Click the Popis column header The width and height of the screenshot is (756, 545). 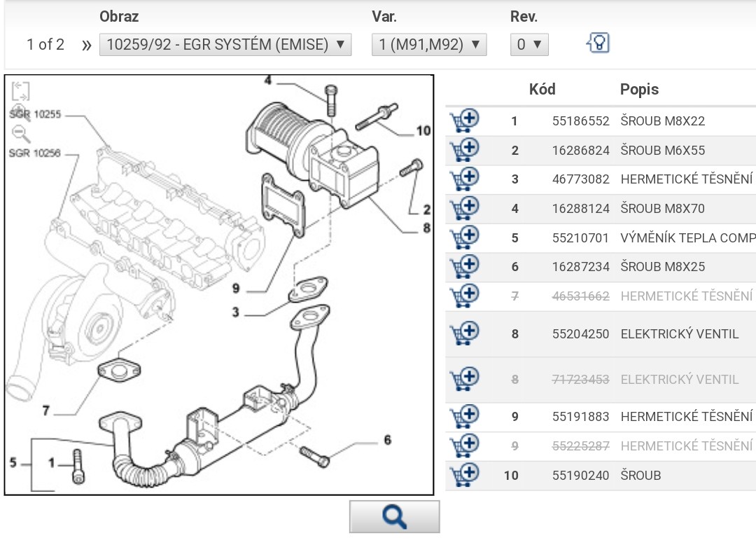click(639, 89)
